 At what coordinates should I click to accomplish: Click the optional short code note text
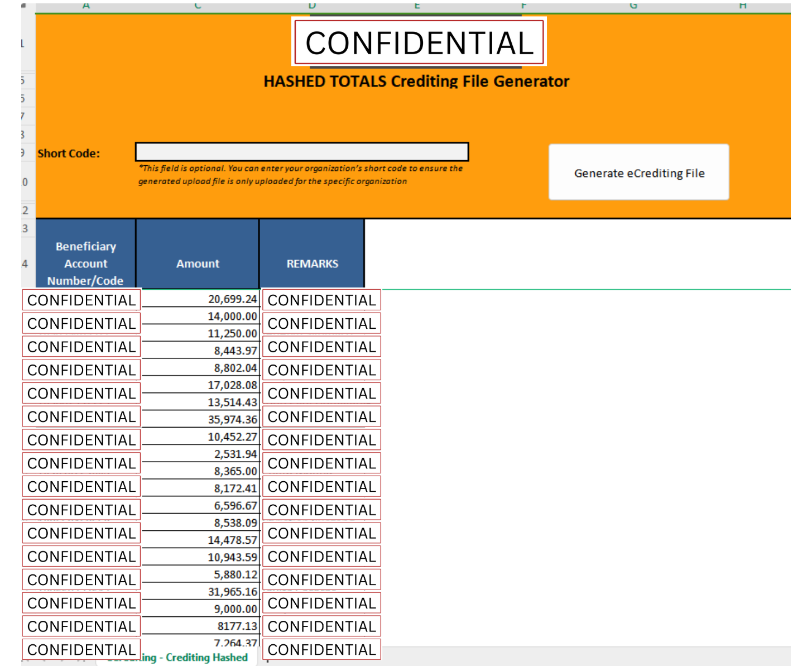[x=301, y=175]
